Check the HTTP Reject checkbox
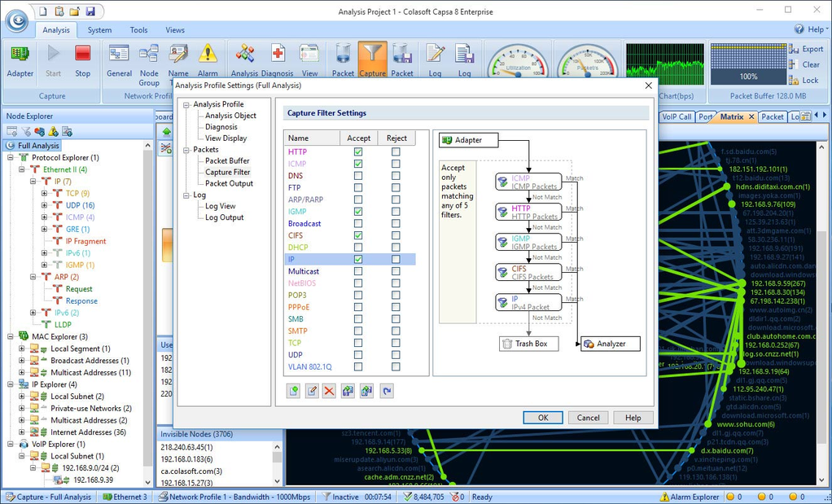The image size is (832, 504). pos(396,151)
